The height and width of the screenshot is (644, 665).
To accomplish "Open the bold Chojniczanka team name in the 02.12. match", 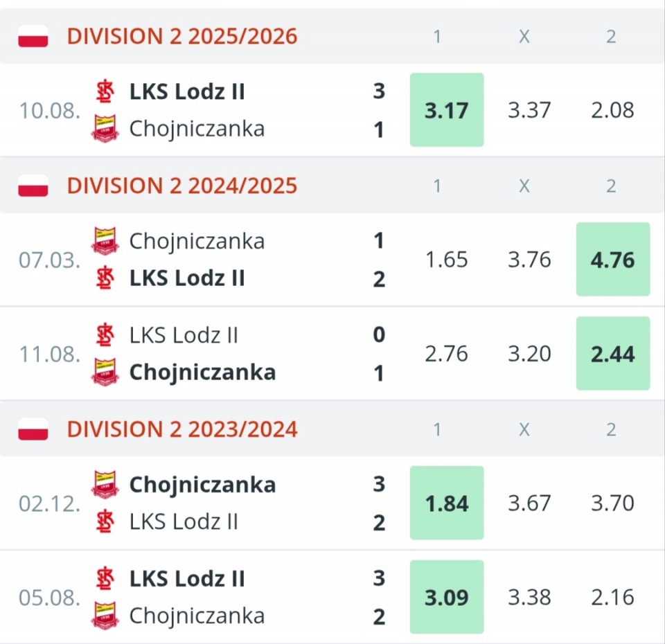I will click(202, 485).
